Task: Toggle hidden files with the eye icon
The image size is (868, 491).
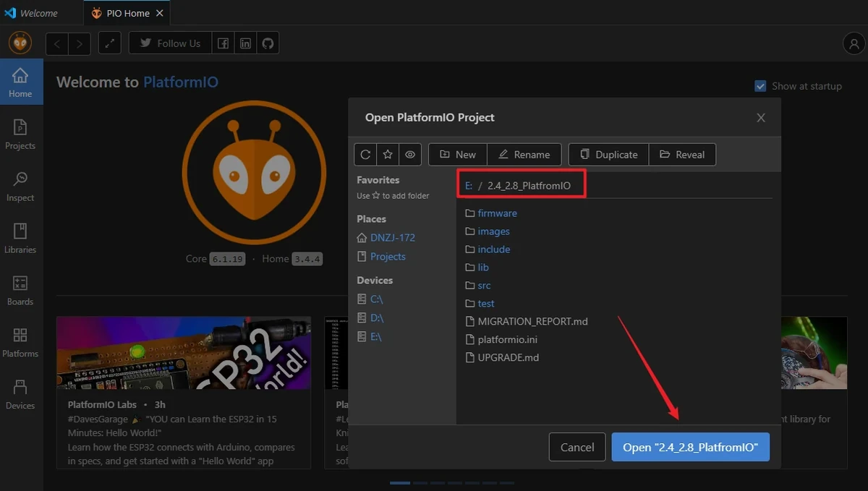Action: tap(410, 154)
